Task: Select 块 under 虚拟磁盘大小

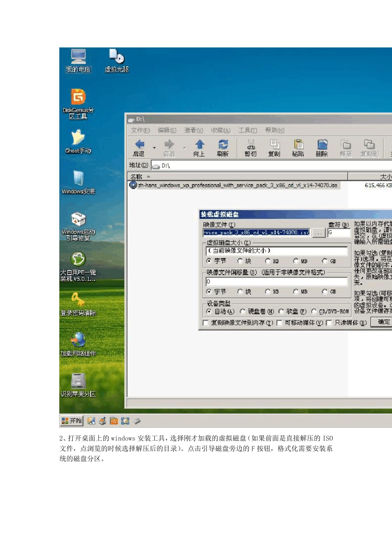Action: tap(240, 261)
